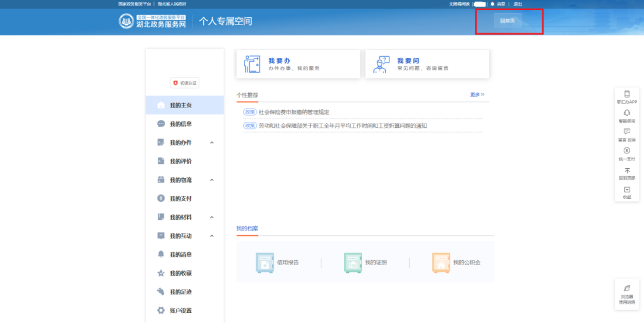Open 浏览器使用说明 browser icon
Screen dimensions: 644x323
pos(627,288)
